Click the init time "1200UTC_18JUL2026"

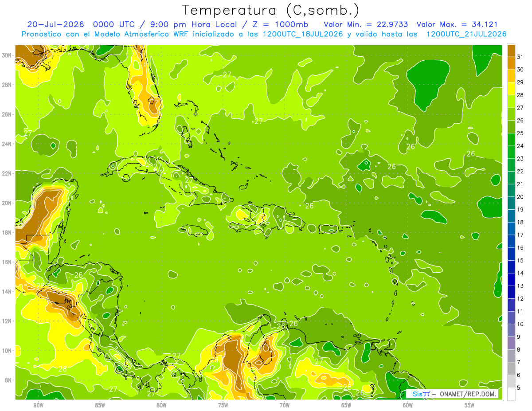(303, 34)
